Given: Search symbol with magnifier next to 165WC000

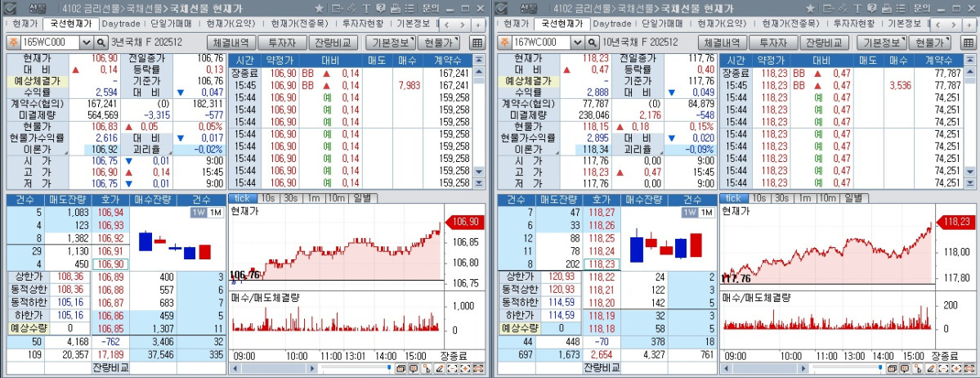Looking at the screenshot, I should click(101, 43).
